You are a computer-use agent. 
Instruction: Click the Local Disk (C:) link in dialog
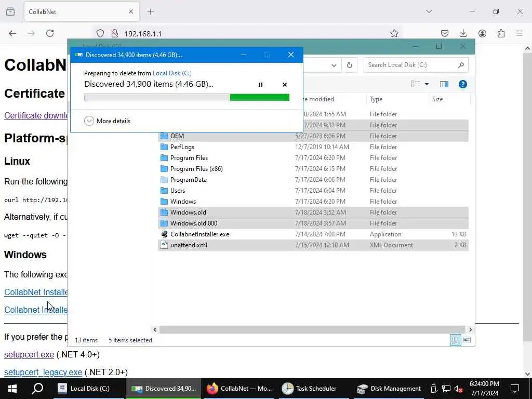point(172,73)
